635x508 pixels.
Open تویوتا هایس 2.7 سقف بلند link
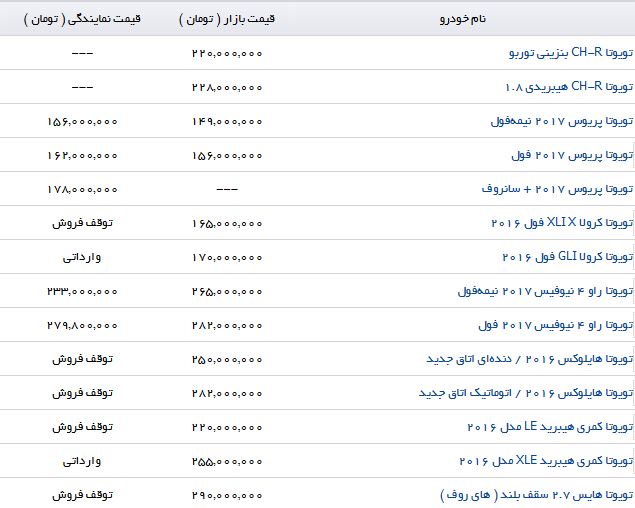pos(537,495)
